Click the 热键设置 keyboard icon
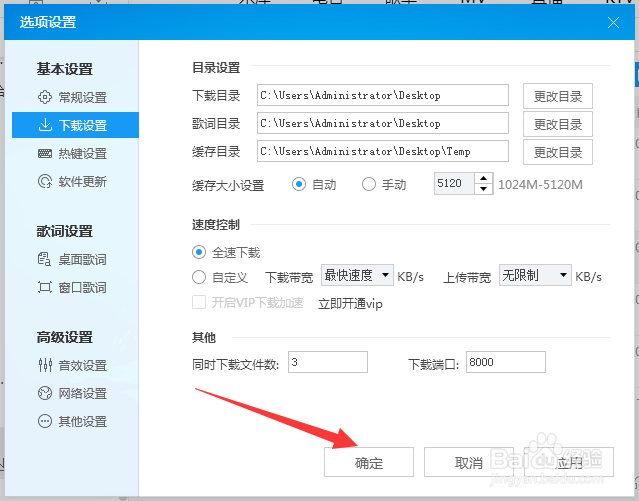The image size is (639, 501). 45,153
